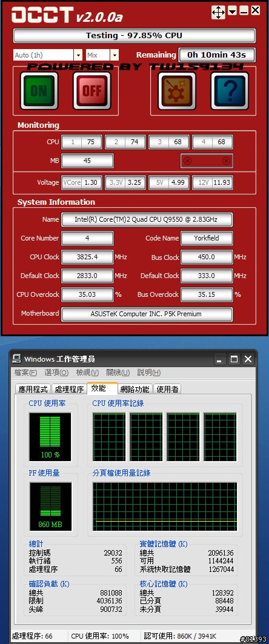269x644 pixels.
Task: Maximize the Windows 工作管理員 window
Action: coord(234,359)
